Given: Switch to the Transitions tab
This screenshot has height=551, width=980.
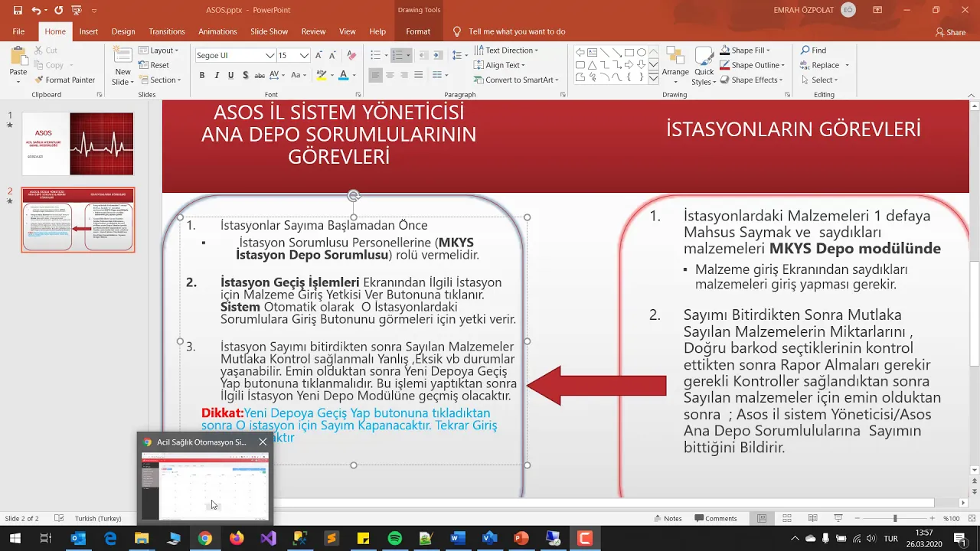Looking at the screenshot, I should pos(167,31).
